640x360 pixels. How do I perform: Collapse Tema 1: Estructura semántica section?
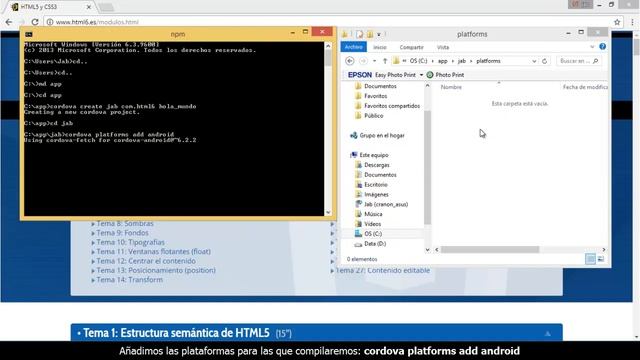[547, 333]
